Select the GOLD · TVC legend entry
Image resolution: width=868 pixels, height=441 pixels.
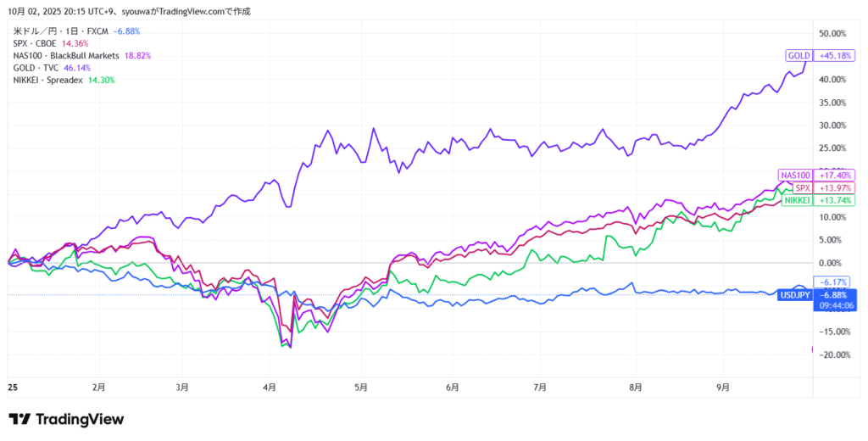click(36, 68)
